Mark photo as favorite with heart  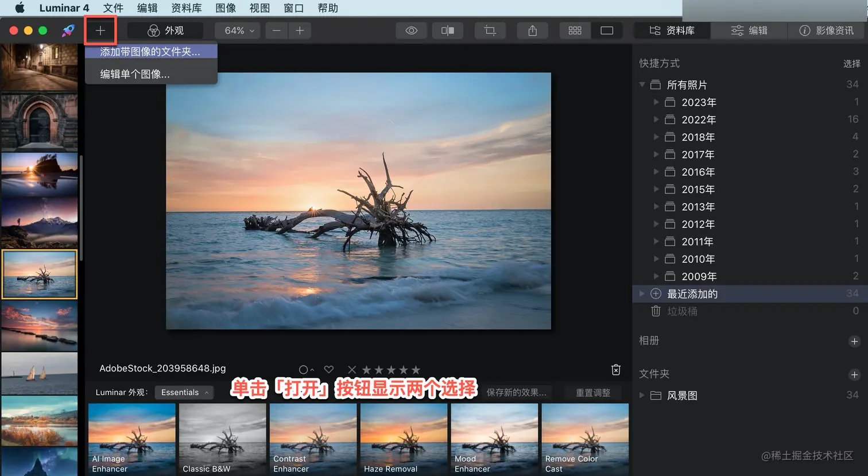point(329,370)
